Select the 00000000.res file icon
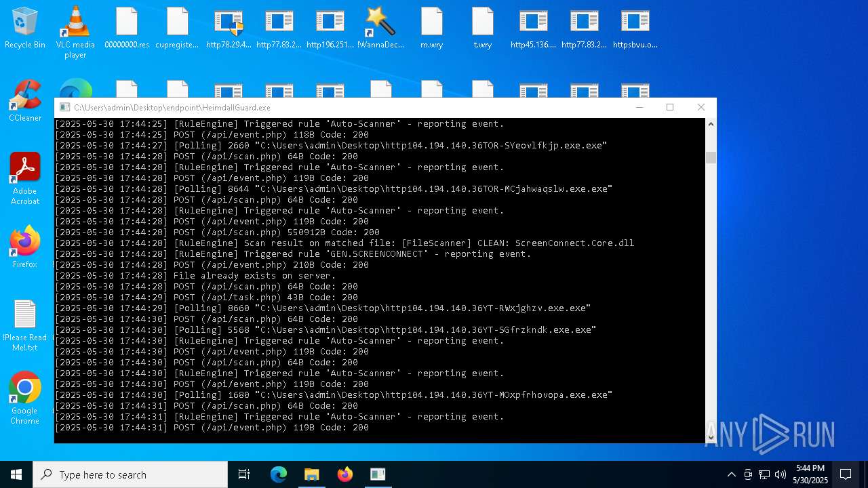The image size is (868, 488). 127,28
